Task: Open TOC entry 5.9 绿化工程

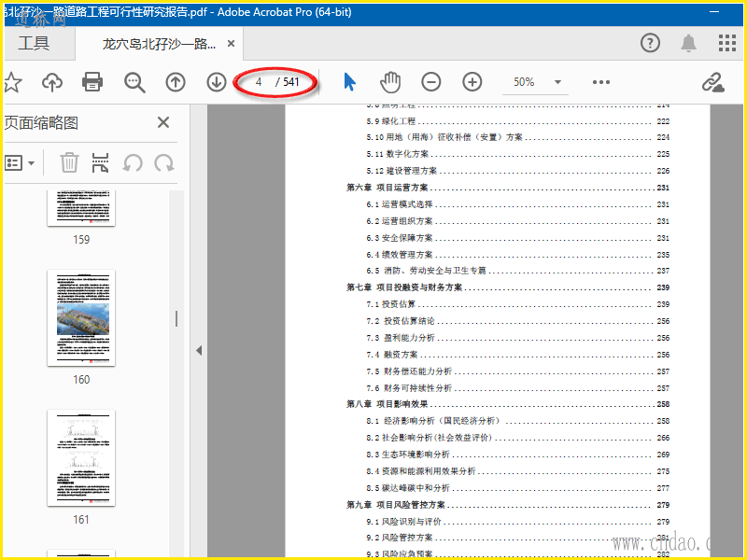Action: click(518, 121)
